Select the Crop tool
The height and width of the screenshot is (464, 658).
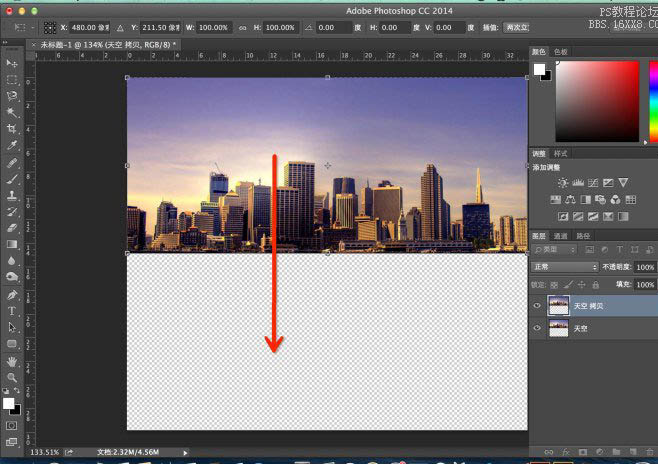(12, 129)
